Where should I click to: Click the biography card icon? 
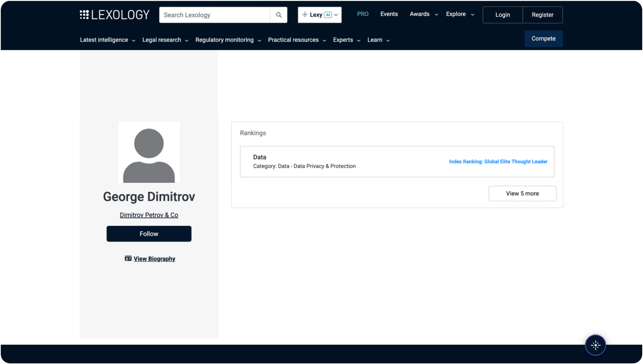[128, 259]
